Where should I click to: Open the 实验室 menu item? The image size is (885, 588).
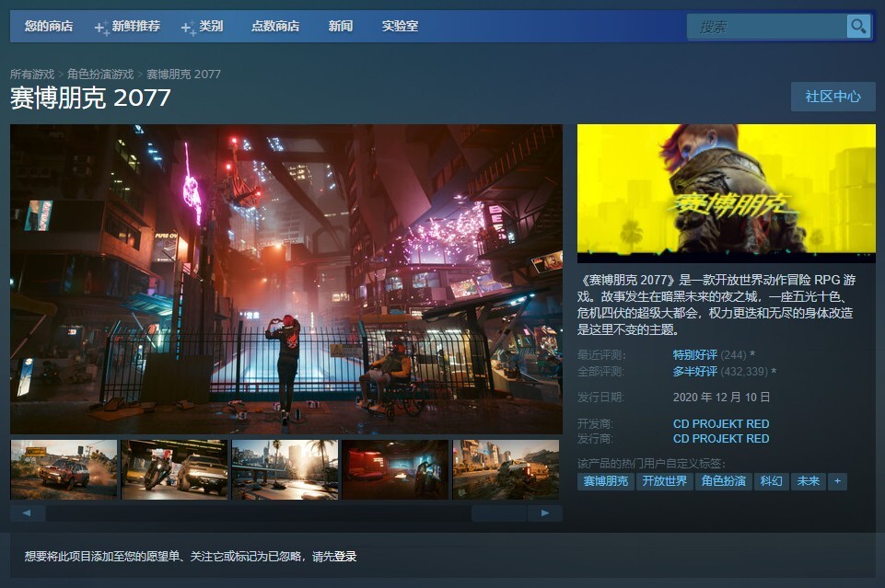(400, 26)
